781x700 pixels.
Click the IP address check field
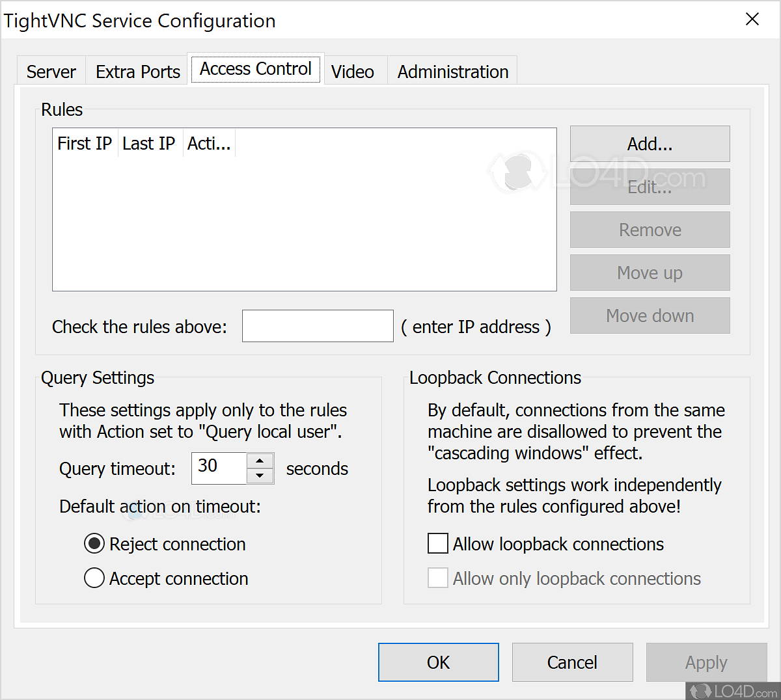click(318, 326)
